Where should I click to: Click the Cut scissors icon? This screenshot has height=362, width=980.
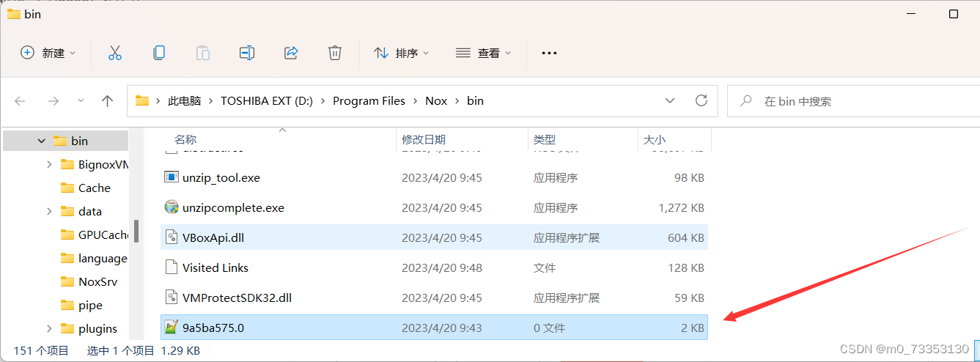tap(115, 53)
